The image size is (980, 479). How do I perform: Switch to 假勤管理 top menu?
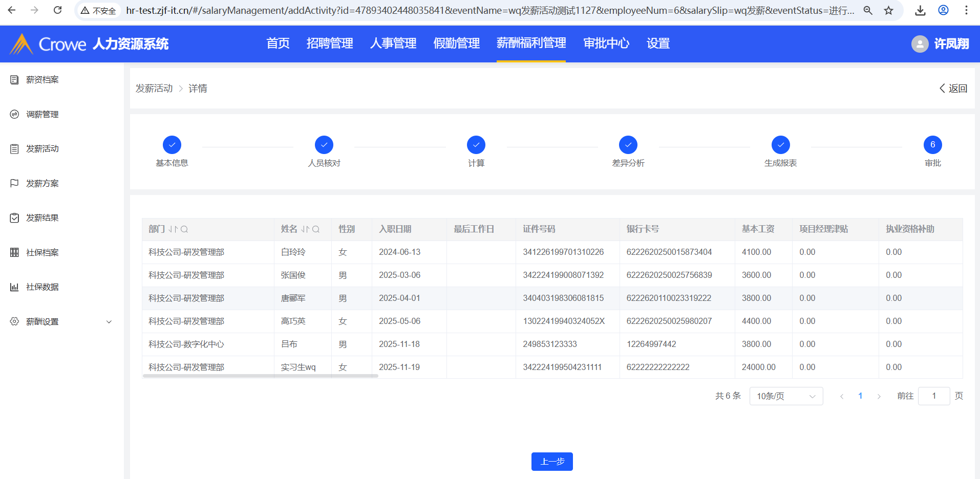456,43
